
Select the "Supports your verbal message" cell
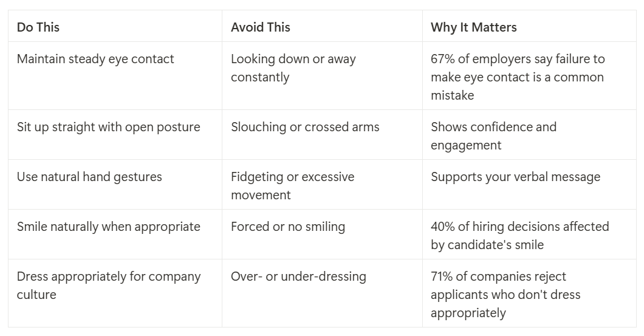coord(515,177)
